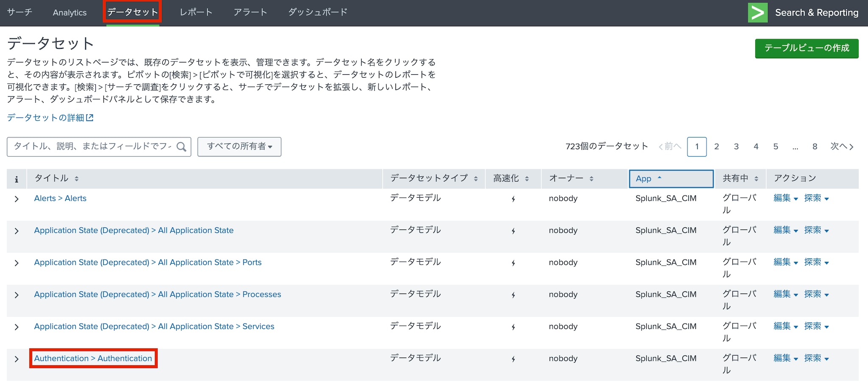Open the サーチ navigation tab

(x=19, y=12)
